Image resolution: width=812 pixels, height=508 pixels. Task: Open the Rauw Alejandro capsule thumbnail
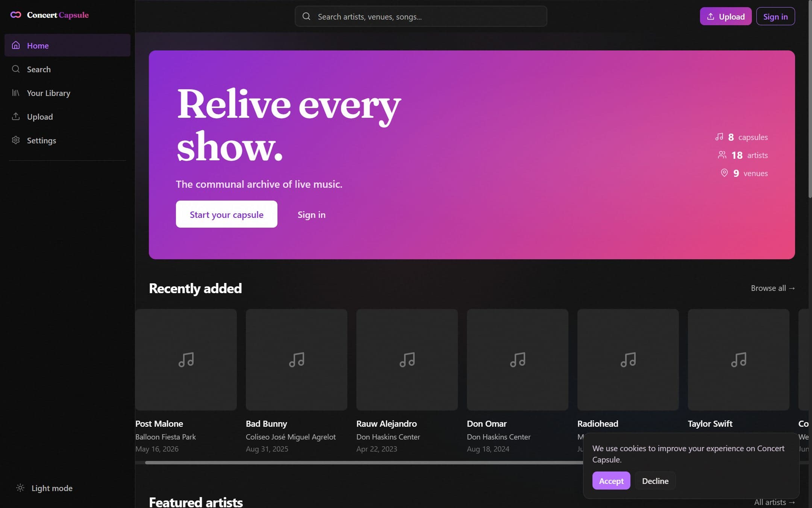pos(407,360)
